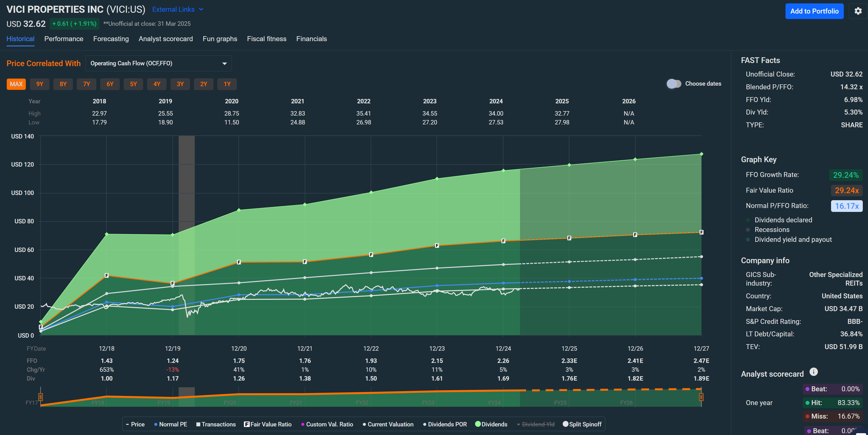Click the left timeline slider handle
Image resolution: width=868 pixels, height=435 pixels.
[40, 397]
